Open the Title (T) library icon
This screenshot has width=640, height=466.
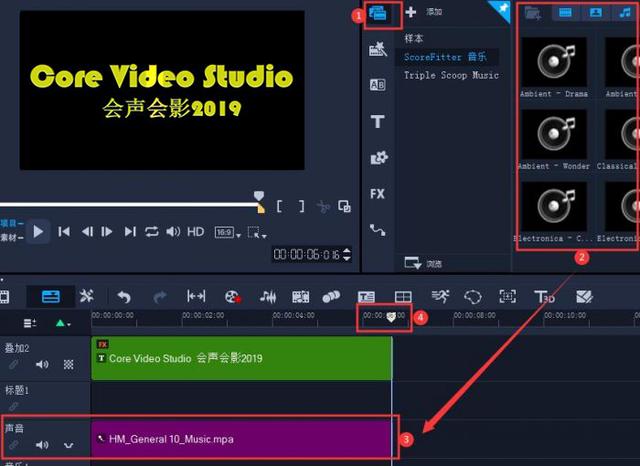(378, 122)
